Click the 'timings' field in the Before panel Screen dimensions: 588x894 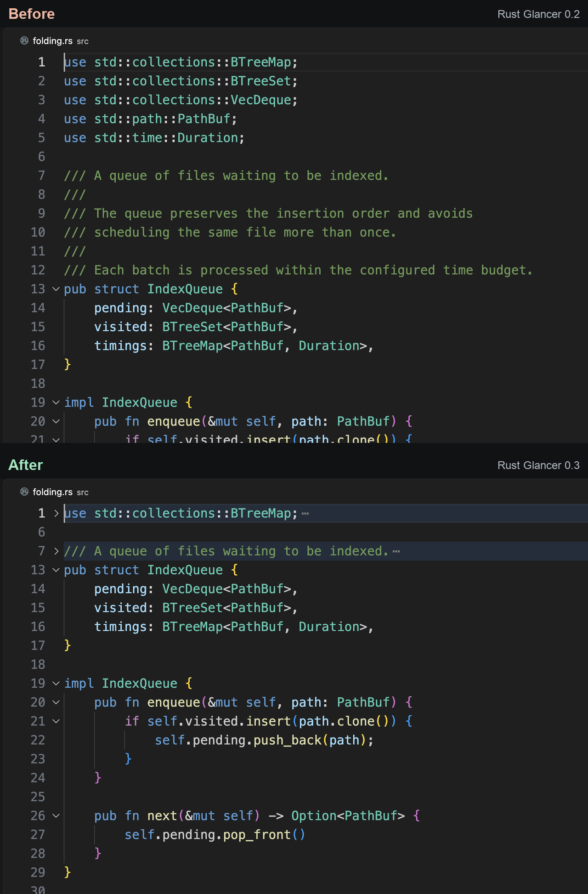click(121, 346)
